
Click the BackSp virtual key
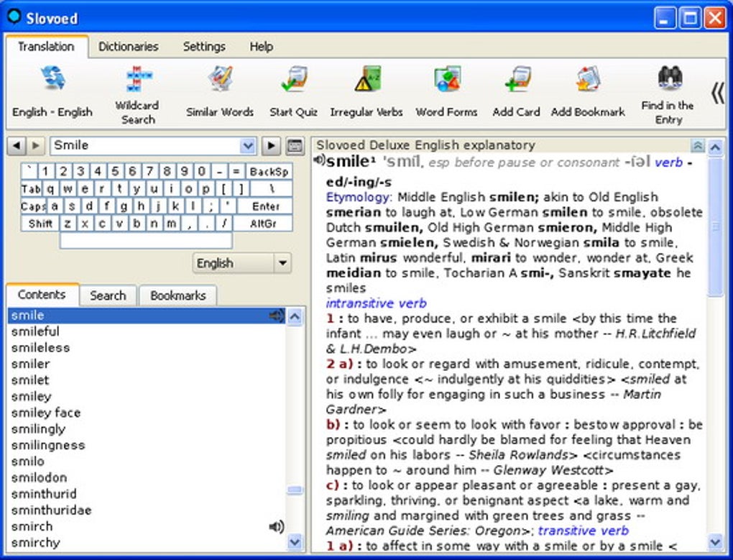click(x=269, y=172)
